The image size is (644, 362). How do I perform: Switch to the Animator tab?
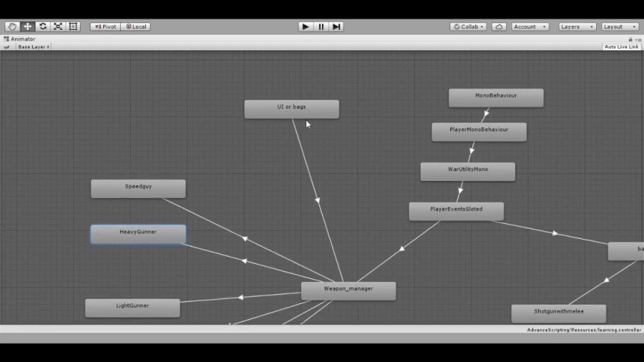(20, 39)
